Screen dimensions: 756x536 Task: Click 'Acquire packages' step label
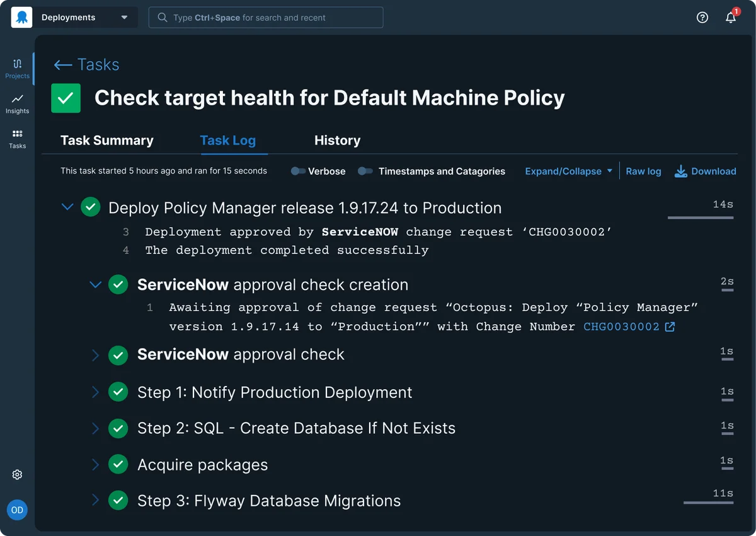click(x=203, y=465)
